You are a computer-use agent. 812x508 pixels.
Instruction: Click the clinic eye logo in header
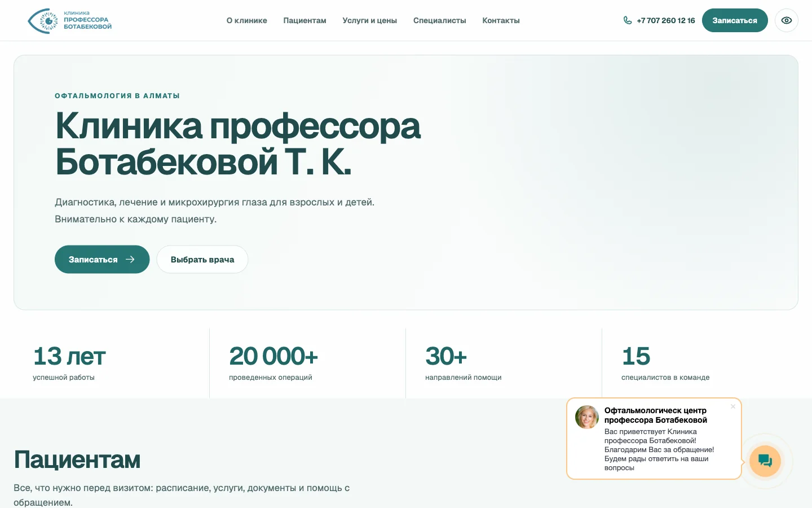pyautogui.click(x=70, y=20)
